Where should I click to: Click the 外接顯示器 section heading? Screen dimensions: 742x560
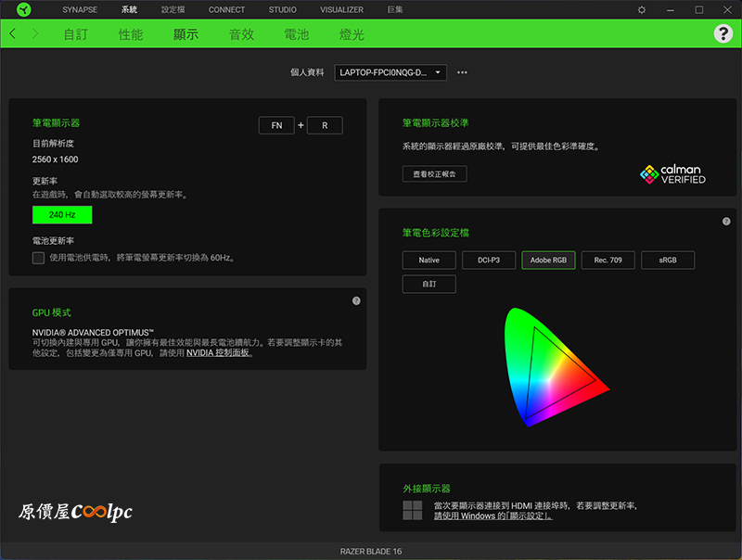(x=427, y=489)
